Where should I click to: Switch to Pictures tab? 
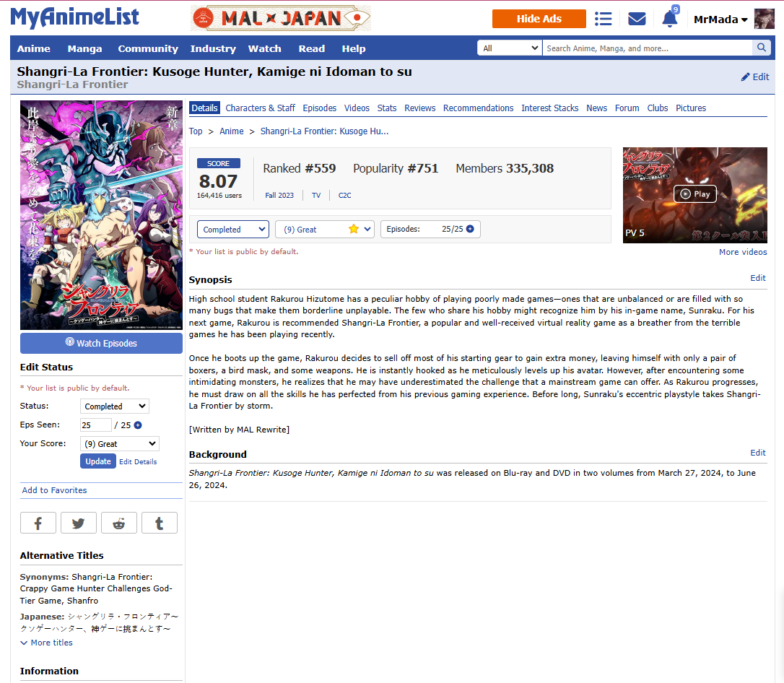691,108
